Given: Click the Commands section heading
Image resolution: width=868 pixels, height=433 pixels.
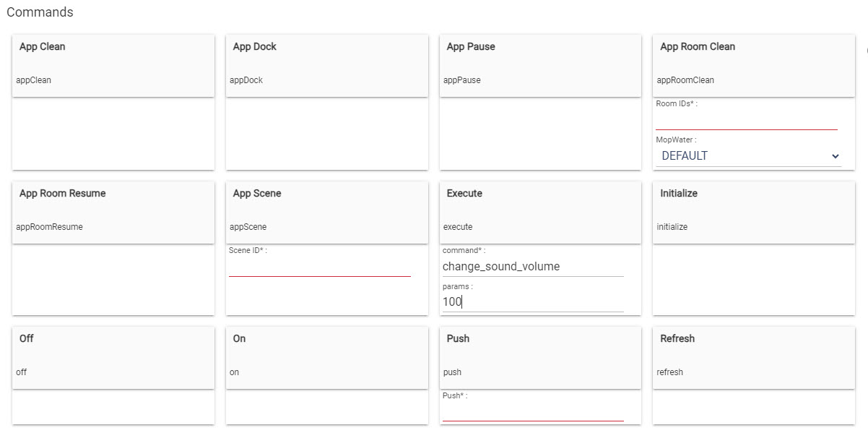Looking at the screenshot, I should pyautogui.click(x=40, y=12).
